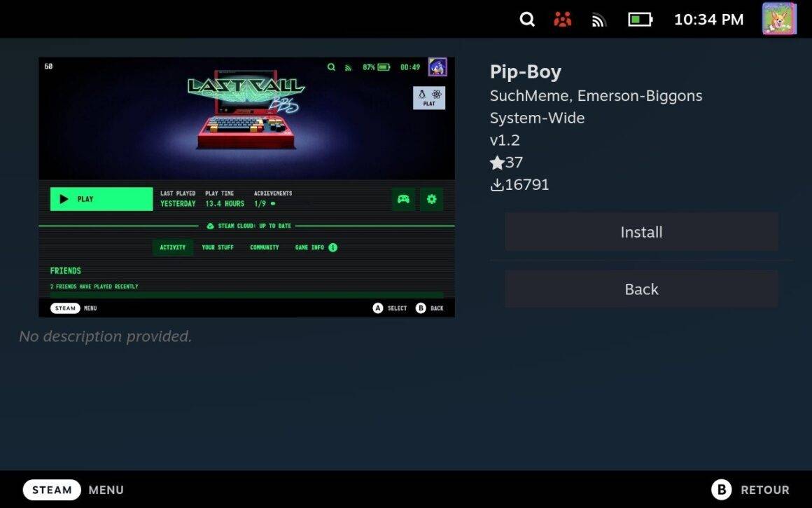Install the Pip-Boy theme
The image size is (812, 508).
(641, 232)
